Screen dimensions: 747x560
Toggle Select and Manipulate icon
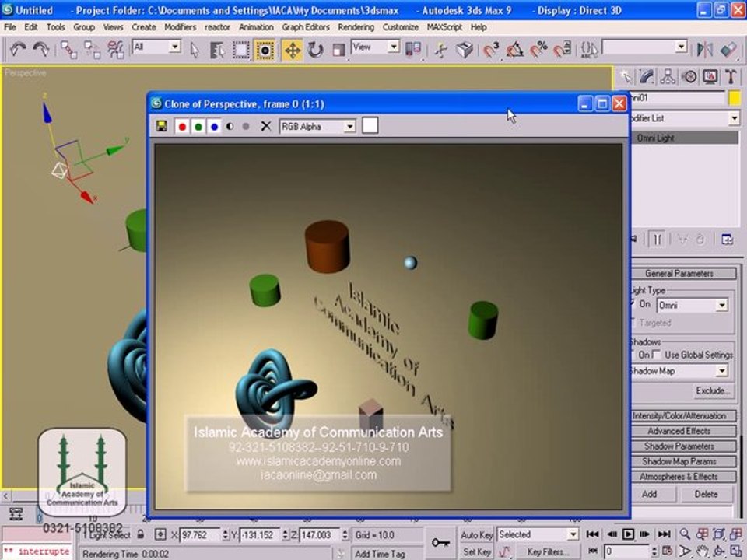441,50
